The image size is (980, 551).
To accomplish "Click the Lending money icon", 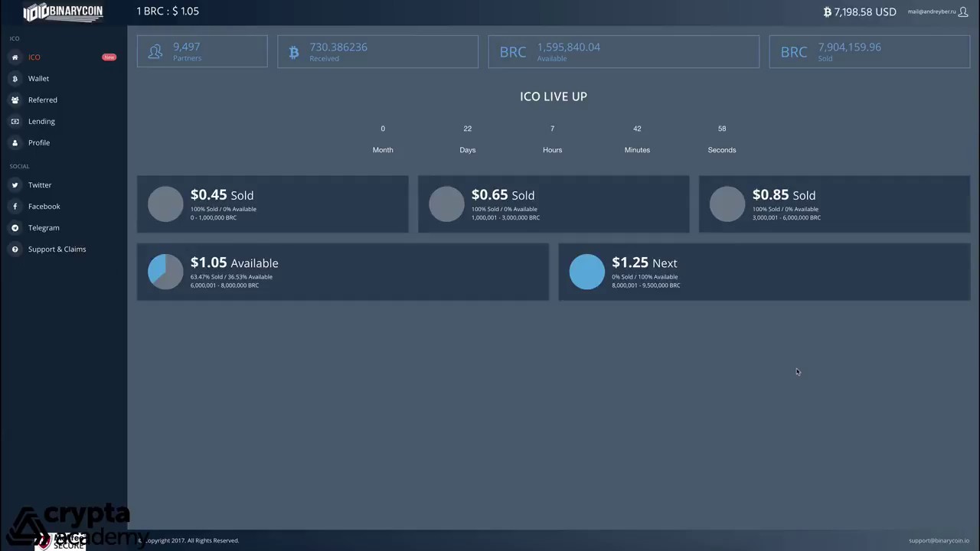I will [x=15, y=122].
